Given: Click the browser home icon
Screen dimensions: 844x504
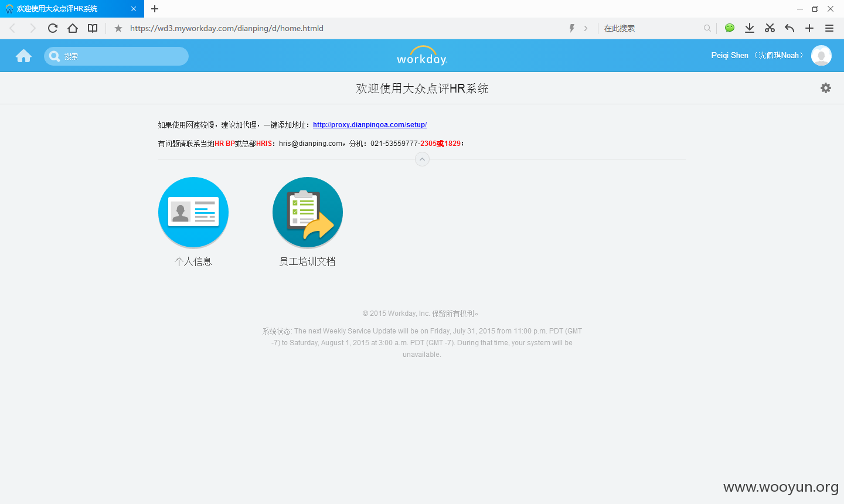Looking at the screenshot, I should point(73,28).
